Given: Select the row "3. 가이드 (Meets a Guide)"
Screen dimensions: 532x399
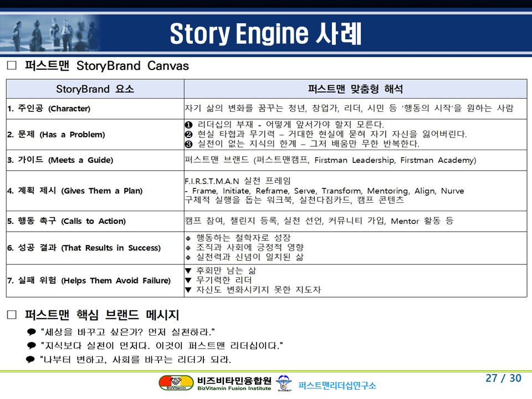Looking at the screenshot, I should click(267, 160).
